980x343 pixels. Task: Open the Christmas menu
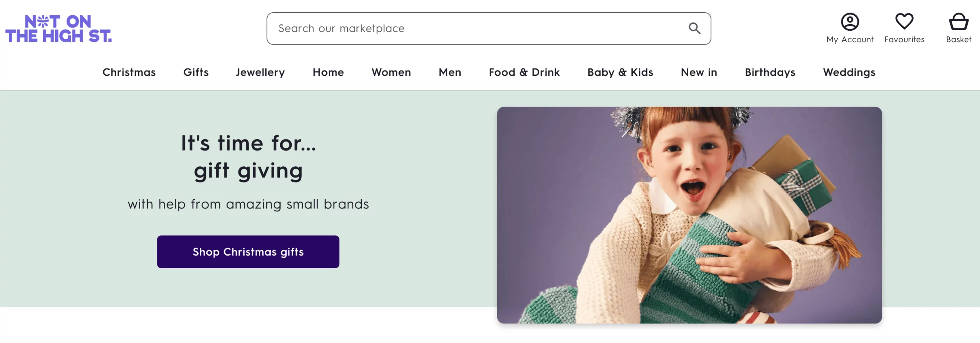click(129, 72)
